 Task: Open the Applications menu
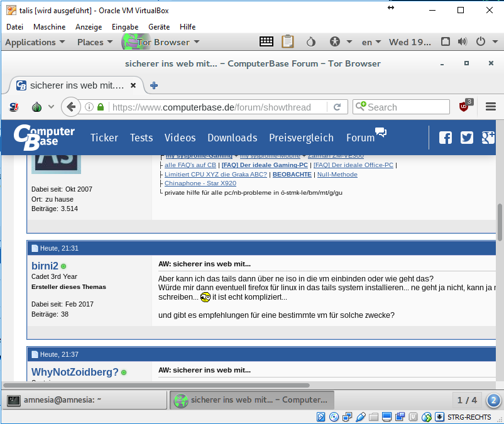pyautogui.click(x=35, y=42)
